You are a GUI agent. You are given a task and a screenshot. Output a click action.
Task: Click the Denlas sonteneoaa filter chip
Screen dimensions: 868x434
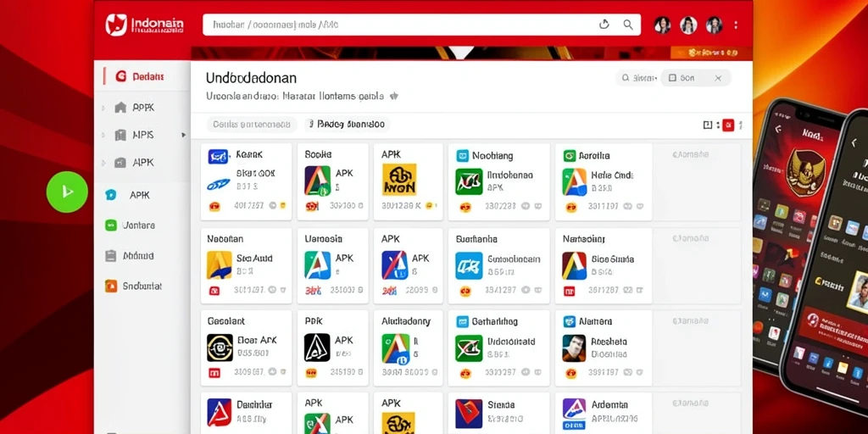click(x=251, y=125)
